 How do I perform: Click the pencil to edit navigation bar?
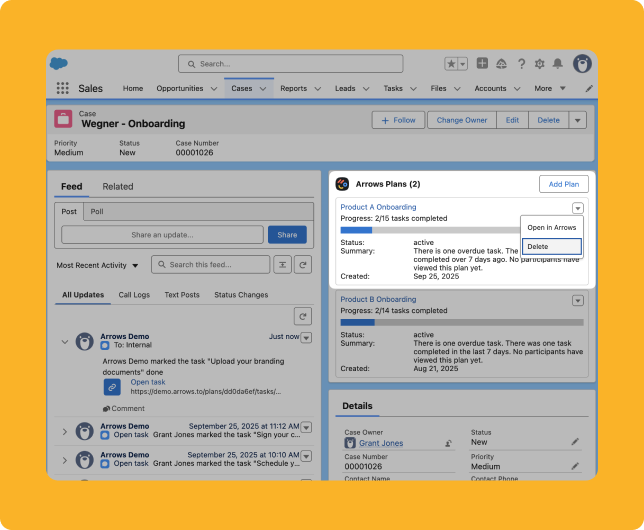pyautogui.click(x=589, y=88)
